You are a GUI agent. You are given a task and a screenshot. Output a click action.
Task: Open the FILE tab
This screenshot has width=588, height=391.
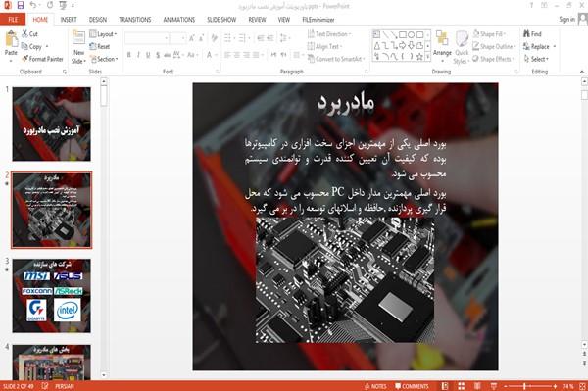click(13, 20)
